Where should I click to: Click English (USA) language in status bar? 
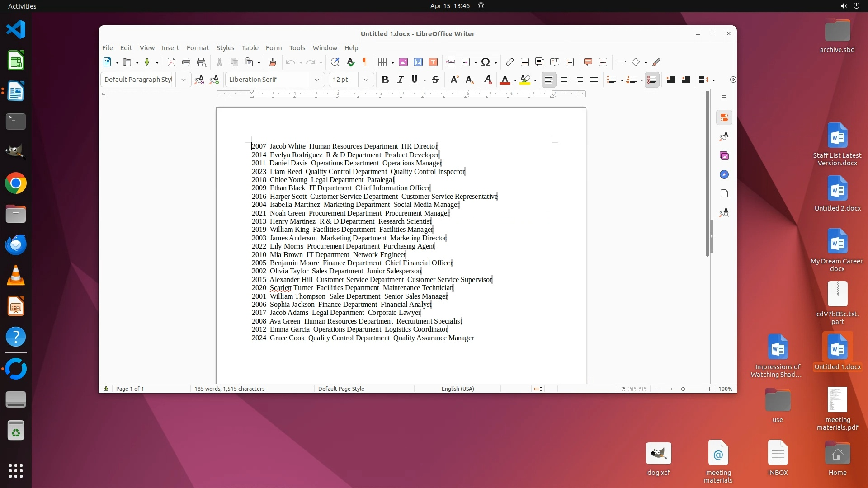point(458,389)
